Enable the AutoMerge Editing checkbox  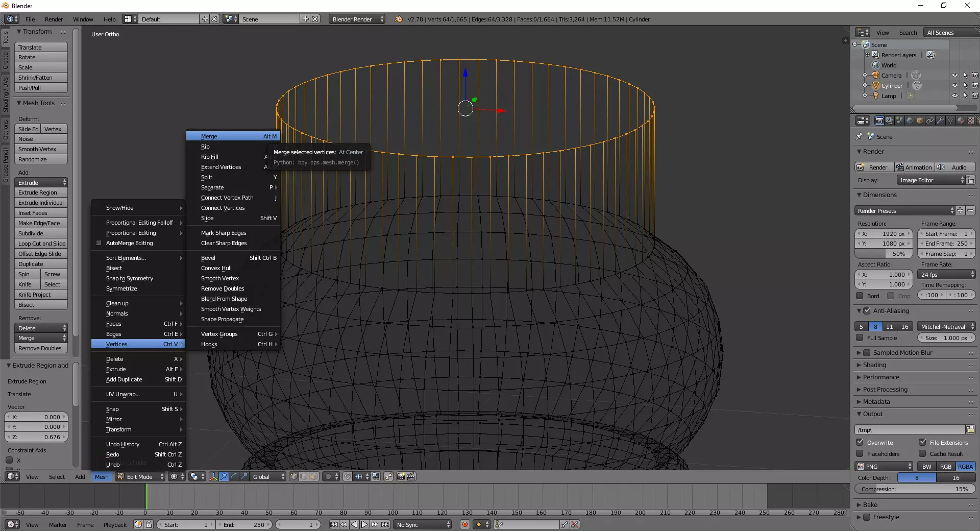[x=99, y=243]
